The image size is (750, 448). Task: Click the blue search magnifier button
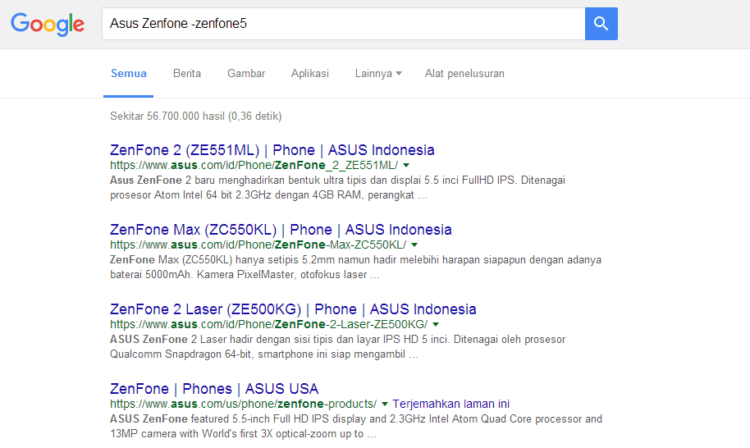click(x=601, y=23)
